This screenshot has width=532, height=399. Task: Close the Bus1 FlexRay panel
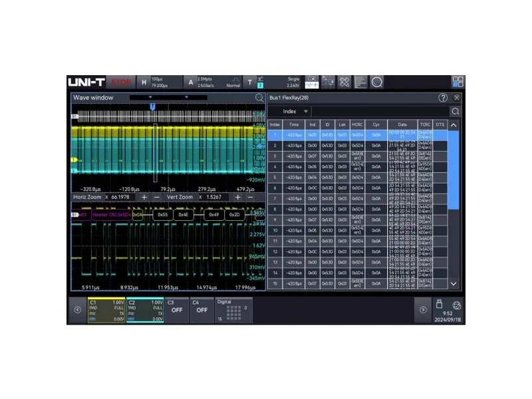click(457, 98)
